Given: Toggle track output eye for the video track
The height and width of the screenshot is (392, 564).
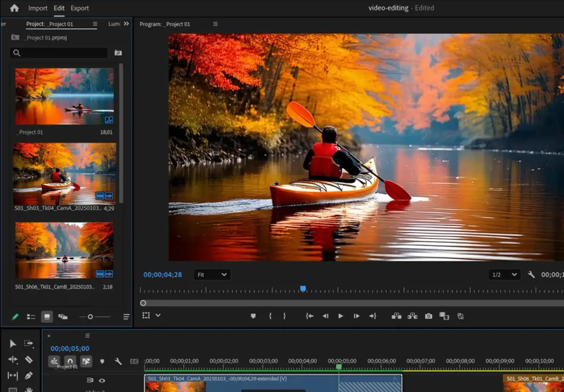Looking at the screenshot, I should coord(102,380).
